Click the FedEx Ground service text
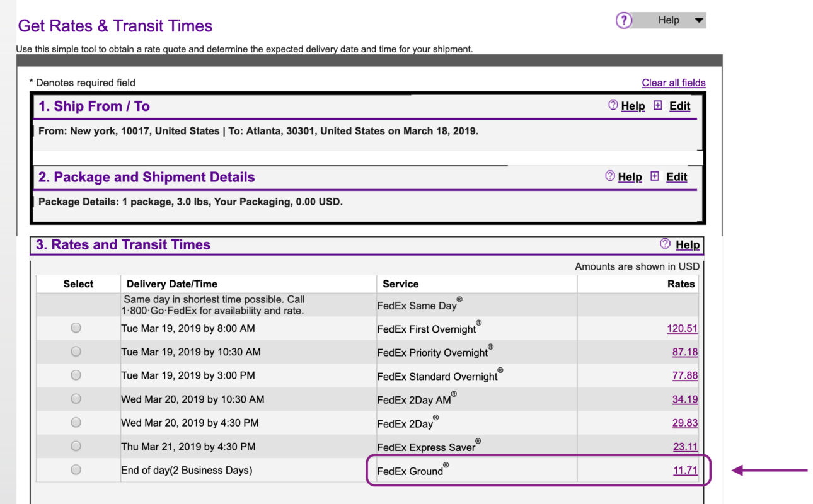The image size is (813, 504). 413,470
